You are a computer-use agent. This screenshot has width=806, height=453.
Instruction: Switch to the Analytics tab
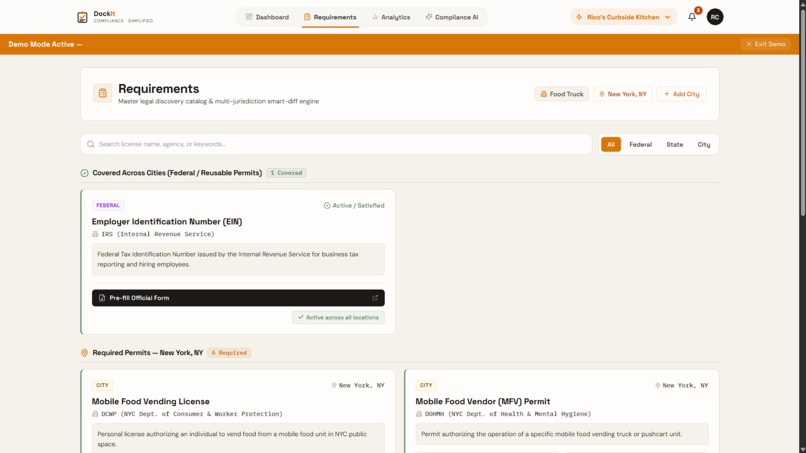point(391,17)
